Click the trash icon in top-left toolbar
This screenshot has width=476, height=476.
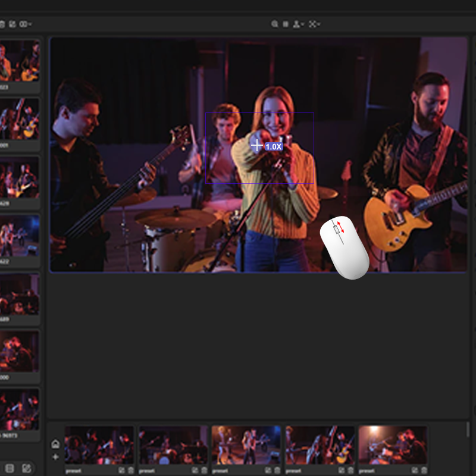[x=2, y=24]
